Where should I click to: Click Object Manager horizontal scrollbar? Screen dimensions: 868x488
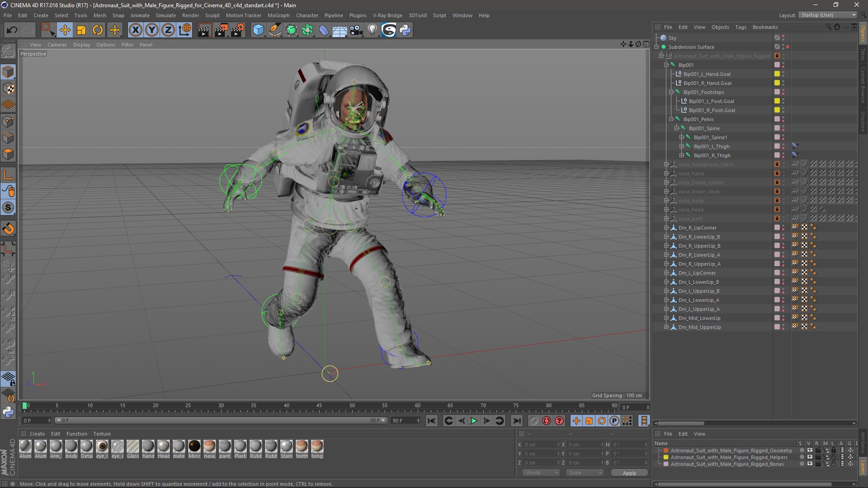coord(680,423)
